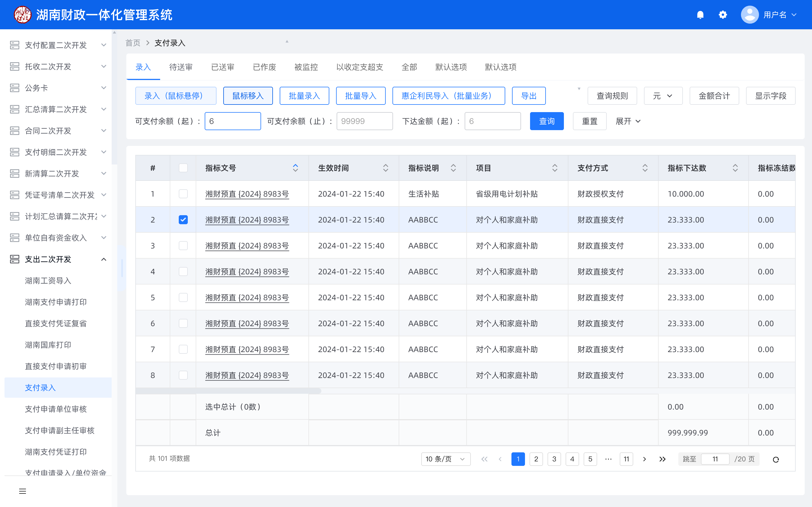812x507 pixels.
Task: Open 湖南国库打印 in sidebar
Action: click(x=48, y=345)
